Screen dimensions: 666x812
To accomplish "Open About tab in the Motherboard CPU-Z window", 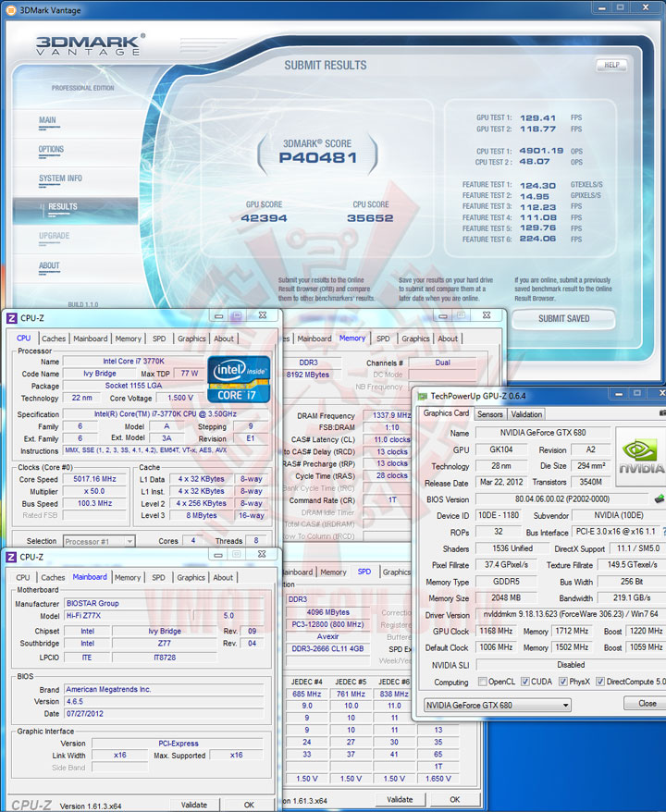I will click(x=223, y=577).
